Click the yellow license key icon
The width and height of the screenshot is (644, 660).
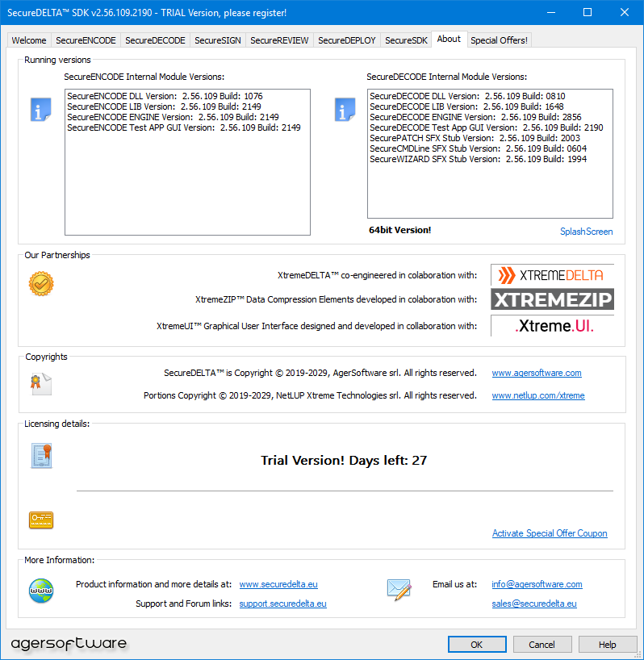click(41, 520)
